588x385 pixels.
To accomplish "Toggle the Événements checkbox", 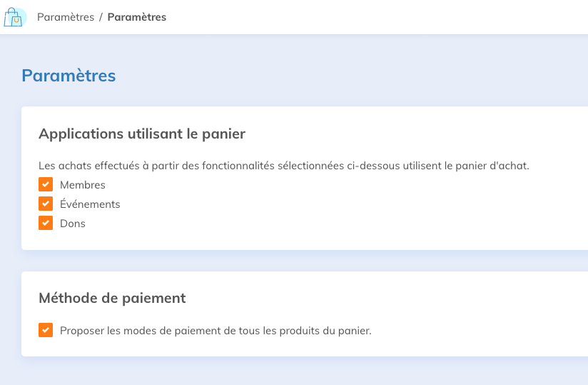I will [x=46, y=204].
